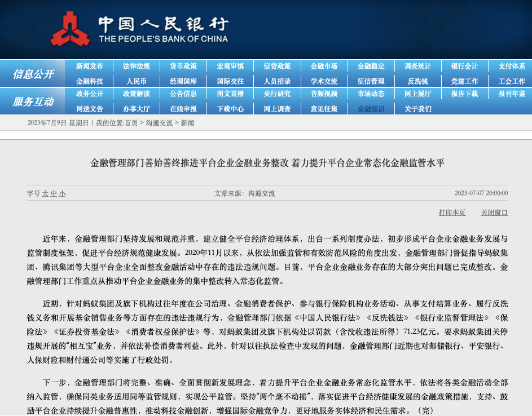
Task: Click the underlined 金融知识 link
Action: [x=371, y=109]
